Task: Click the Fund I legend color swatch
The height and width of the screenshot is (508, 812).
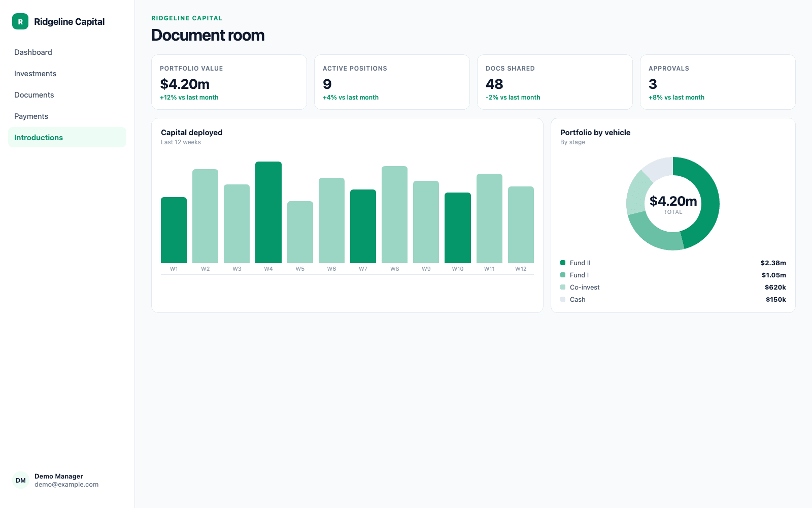Action: coord(563,275)
